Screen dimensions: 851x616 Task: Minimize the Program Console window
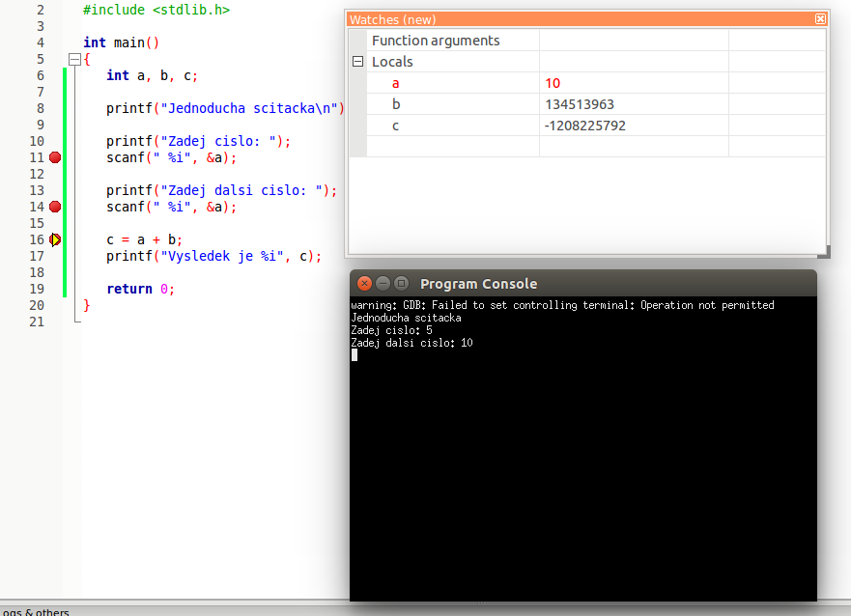tap(383, 284)
